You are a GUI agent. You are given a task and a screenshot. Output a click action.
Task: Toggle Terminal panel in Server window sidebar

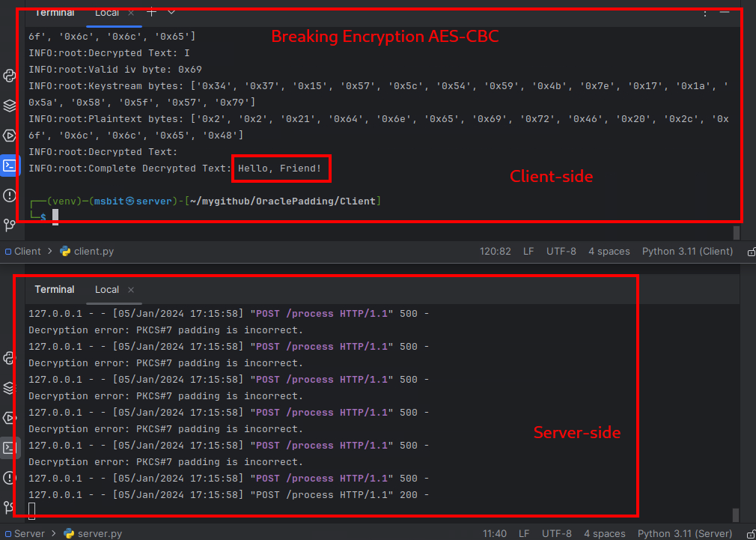click(x=9, y=447)
